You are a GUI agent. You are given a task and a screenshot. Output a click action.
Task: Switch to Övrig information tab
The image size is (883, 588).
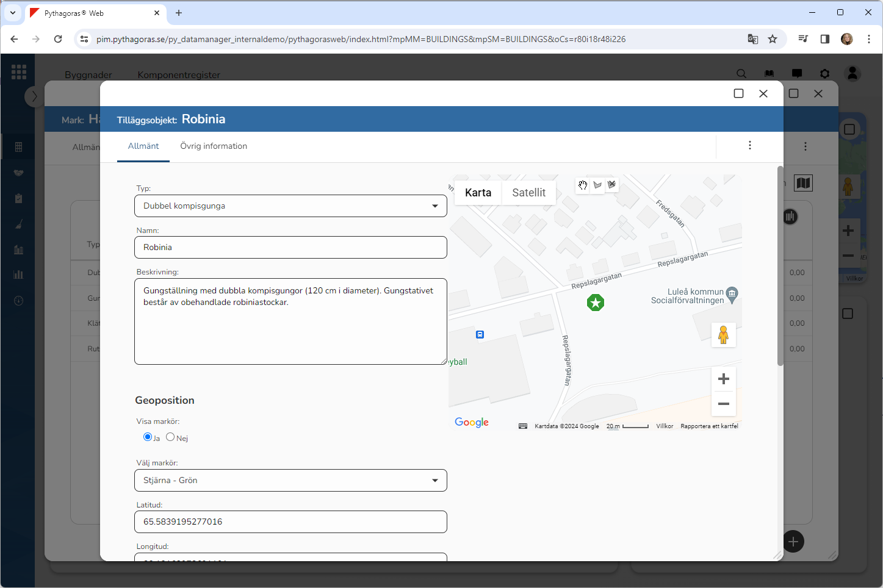pos(214,146)
